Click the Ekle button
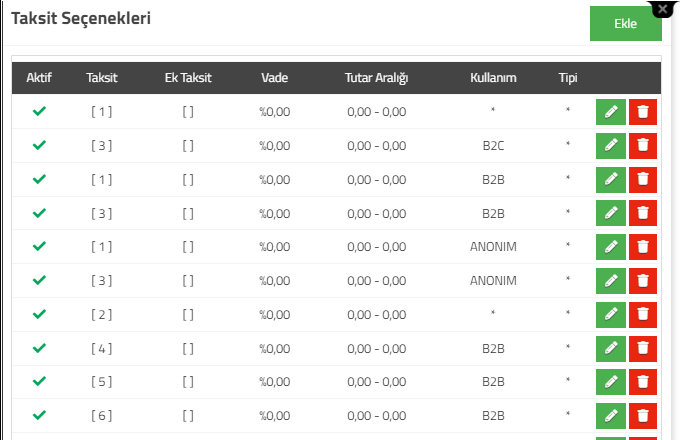 click(625, 23)
